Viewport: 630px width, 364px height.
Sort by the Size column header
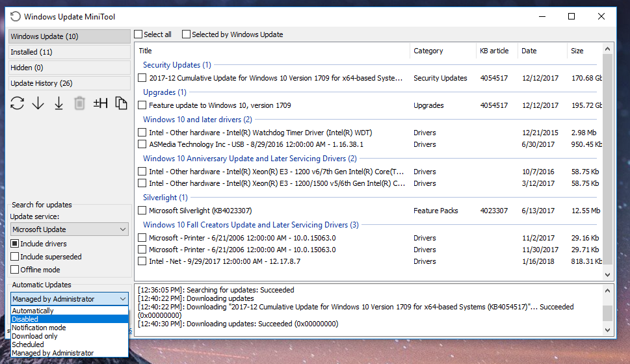(584, 51)
